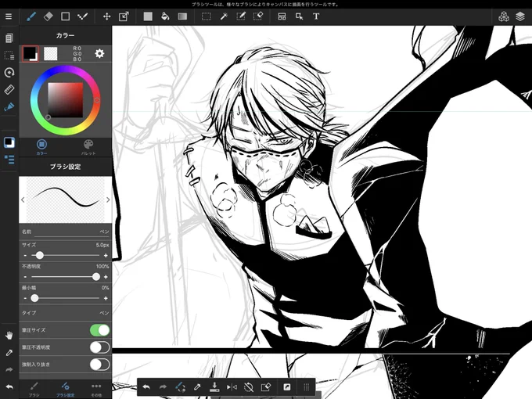Screen dimensions: 532x399
Task: Select the Hand pan tool
Action: click(9, 336)
